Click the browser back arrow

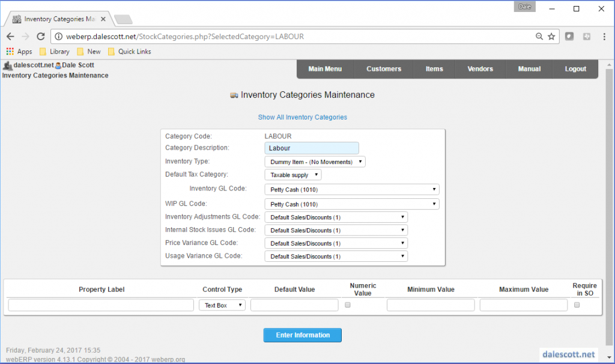click(10, 36)
